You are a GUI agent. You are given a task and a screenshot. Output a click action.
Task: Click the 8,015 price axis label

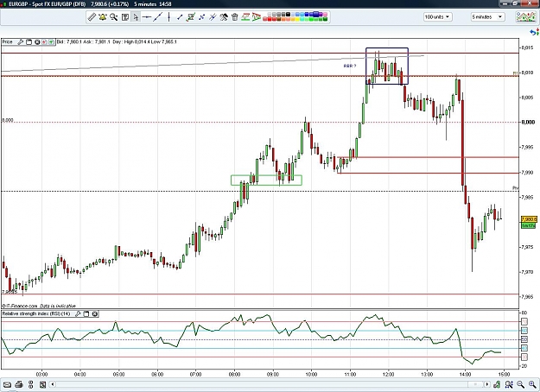click(x=528, y=47)
